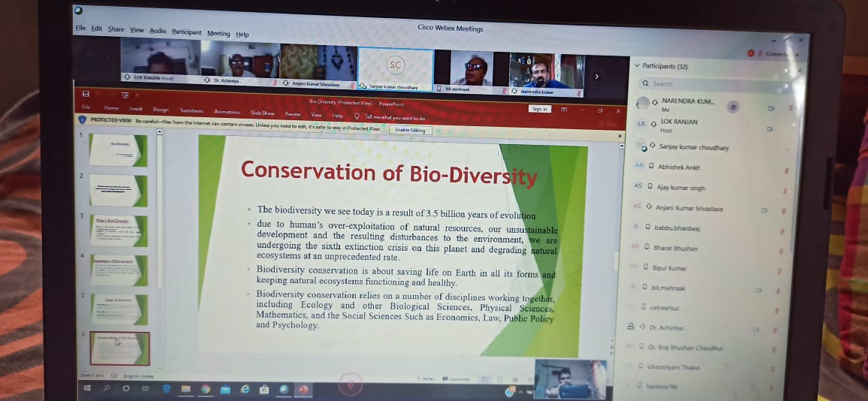This screenshot has height=401, width=868.
Task: Toggle mute microphone for Abhishek Ankit
Action: pos(785,170)
